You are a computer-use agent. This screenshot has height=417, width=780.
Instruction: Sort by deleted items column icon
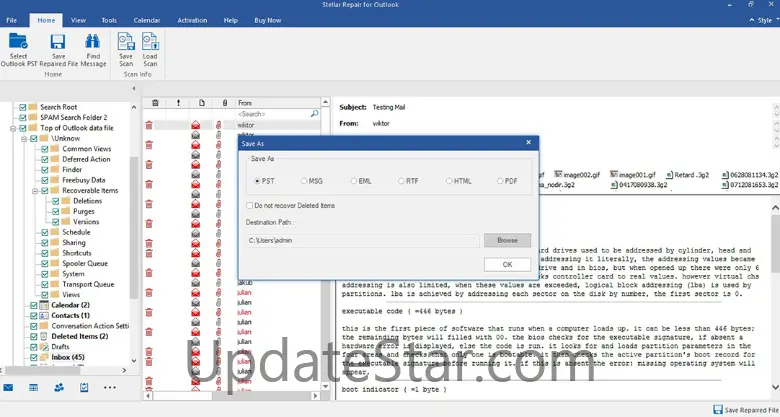(x=155, y=103)
